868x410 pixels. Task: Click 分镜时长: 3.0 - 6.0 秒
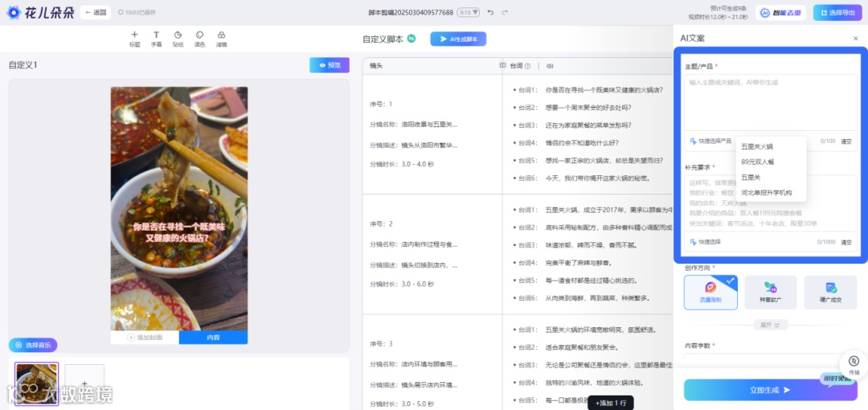pos(402,285)
